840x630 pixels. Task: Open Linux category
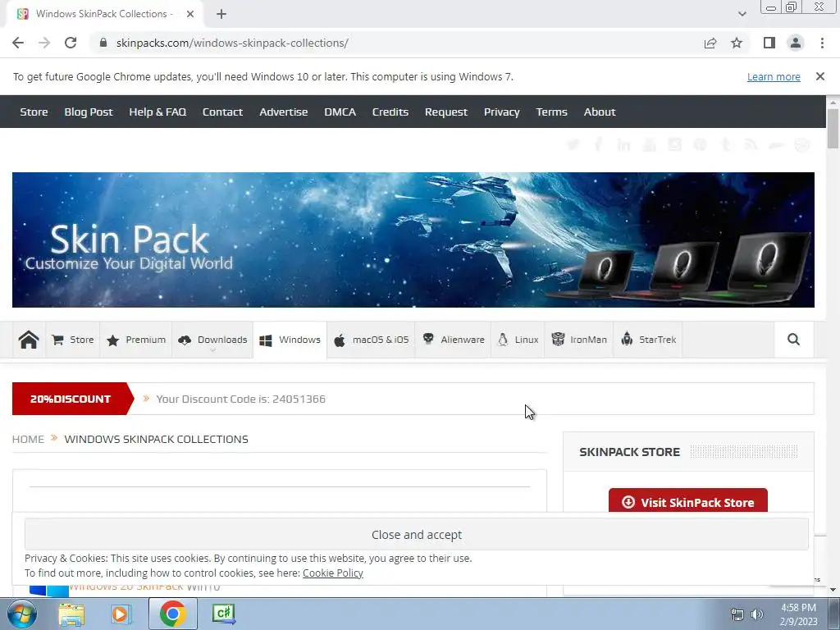[518, 340]
